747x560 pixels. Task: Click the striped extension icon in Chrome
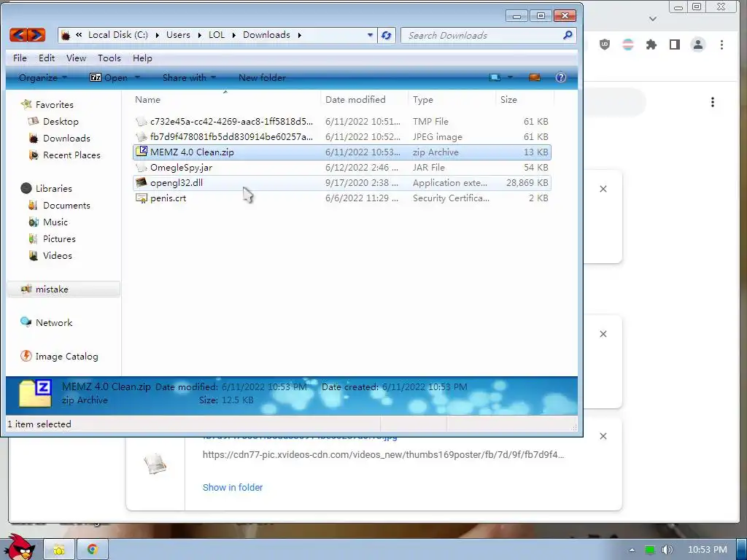coord(628,44)
